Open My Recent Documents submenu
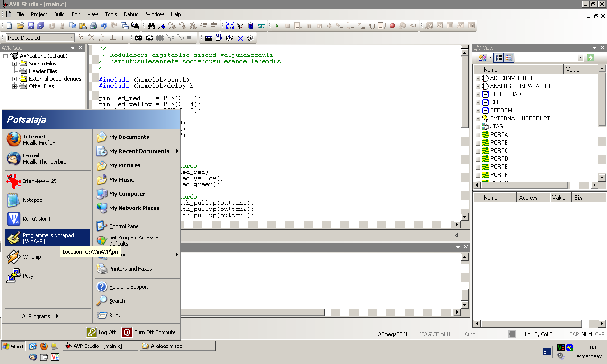Screen dimensions: 607x364 [138, 151]
